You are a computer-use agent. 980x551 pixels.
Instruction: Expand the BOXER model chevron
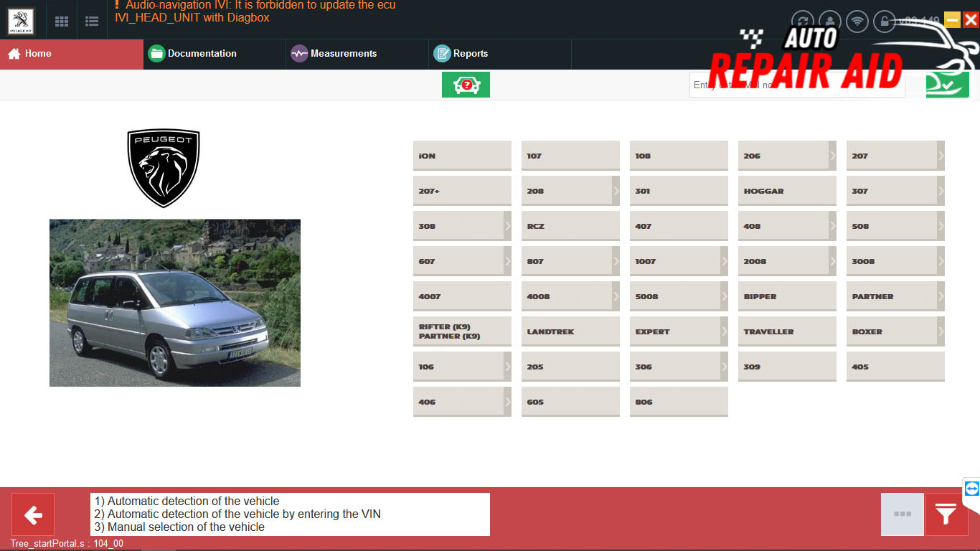[941, 331]
